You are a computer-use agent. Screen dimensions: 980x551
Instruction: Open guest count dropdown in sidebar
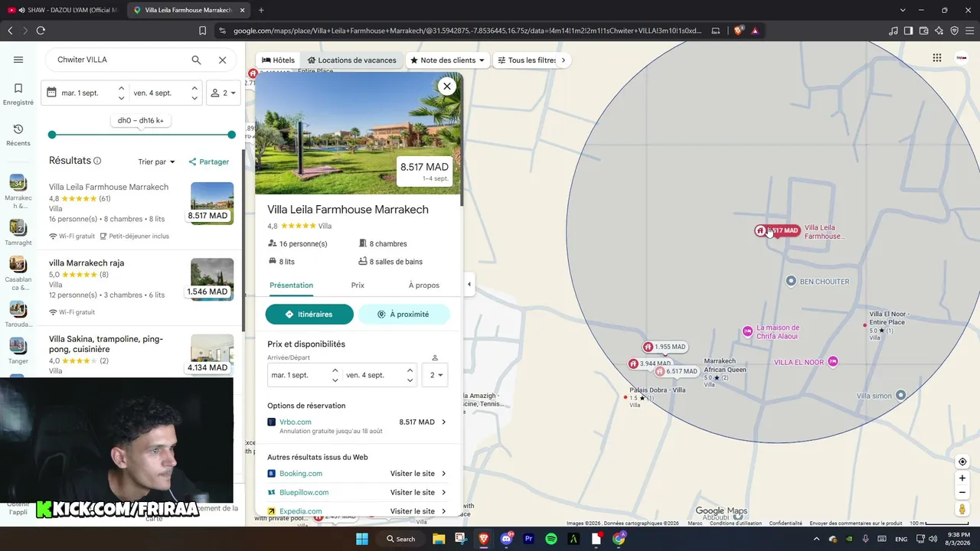[x=224, y=93]
